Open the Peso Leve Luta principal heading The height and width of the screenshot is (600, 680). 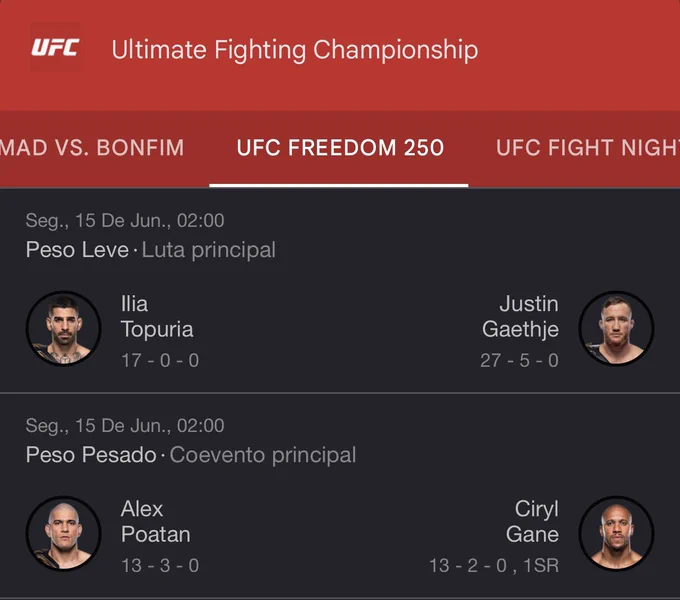(x=150, y=250)
